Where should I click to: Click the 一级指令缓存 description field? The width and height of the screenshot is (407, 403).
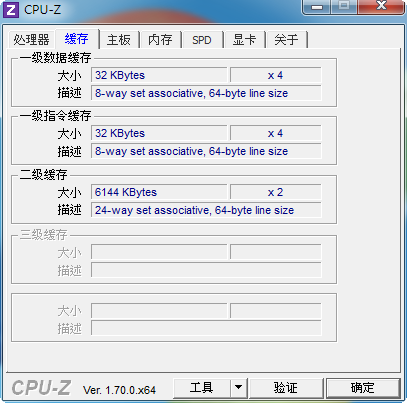coord(206,151)
